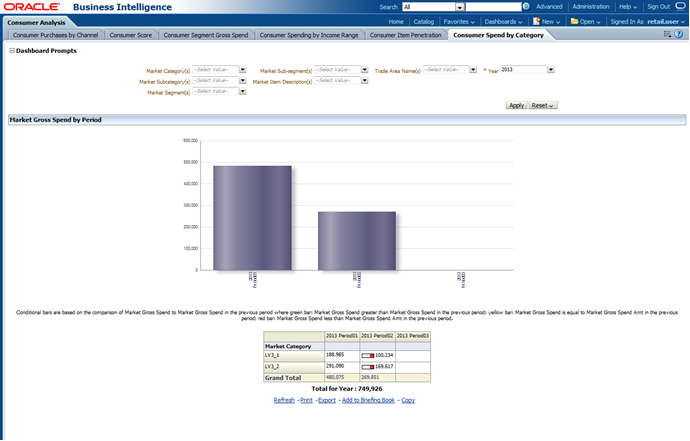Click the Market Gross Spend by Period title
This screenshot has height=441, width=690.
coord(55,120)
